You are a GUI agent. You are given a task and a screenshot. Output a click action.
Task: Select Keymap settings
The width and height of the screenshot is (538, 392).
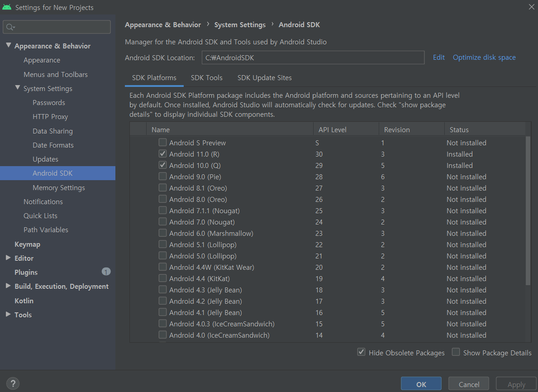(28, 244)
